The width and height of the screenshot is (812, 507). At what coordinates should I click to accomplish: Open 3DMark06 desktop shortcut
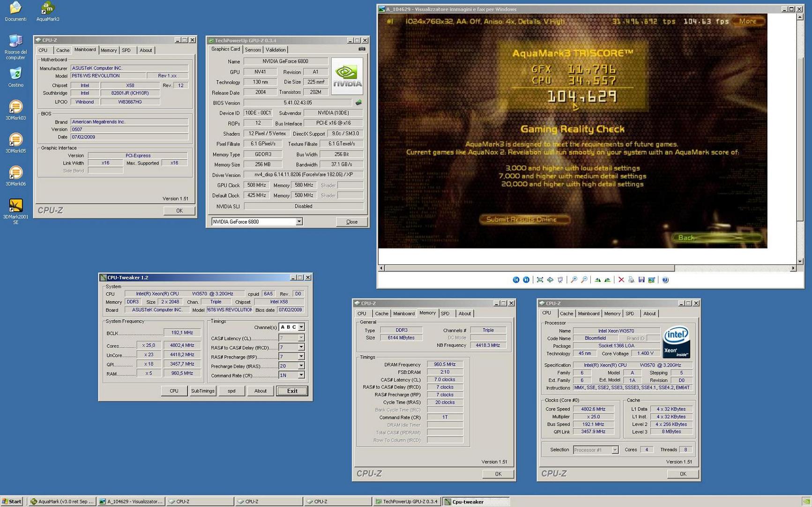[x=15, y=176]
